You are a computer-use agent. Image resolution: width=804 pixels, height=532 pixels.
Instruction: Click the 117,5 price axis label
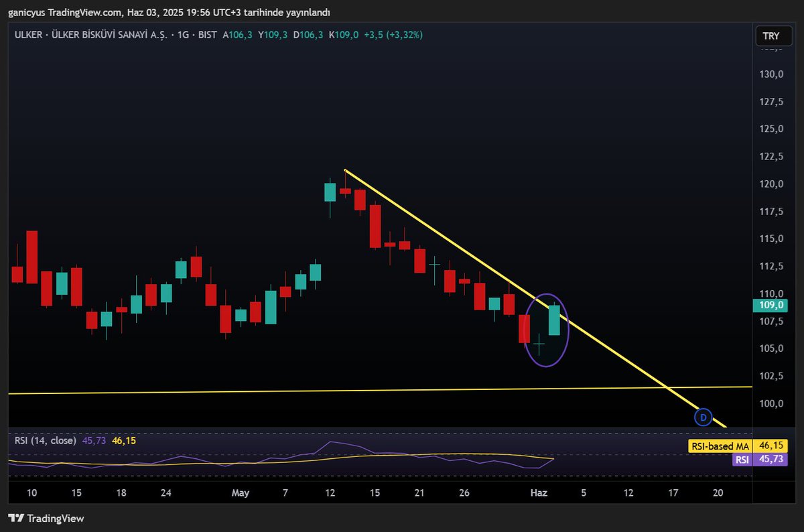(771, 212)
